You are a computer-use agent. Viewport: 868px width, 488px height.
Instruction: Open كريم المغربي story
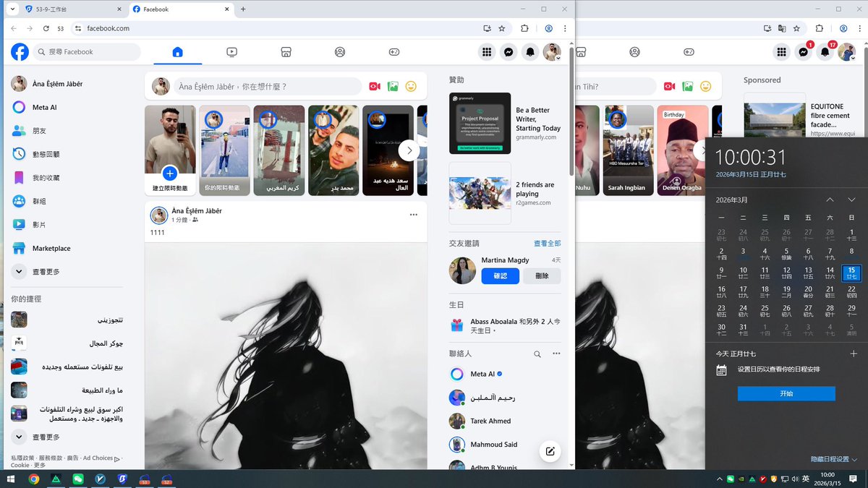click(x=279, y=150)
